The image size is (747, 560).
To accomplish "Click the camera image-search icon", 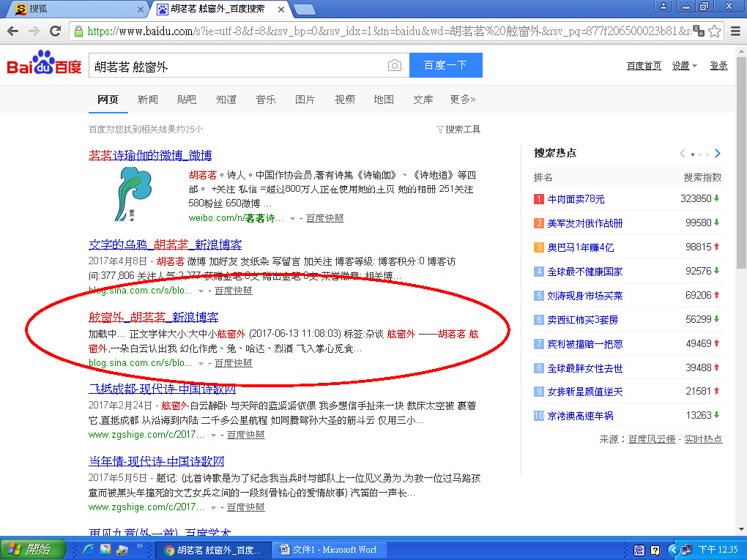I will 395,65.
